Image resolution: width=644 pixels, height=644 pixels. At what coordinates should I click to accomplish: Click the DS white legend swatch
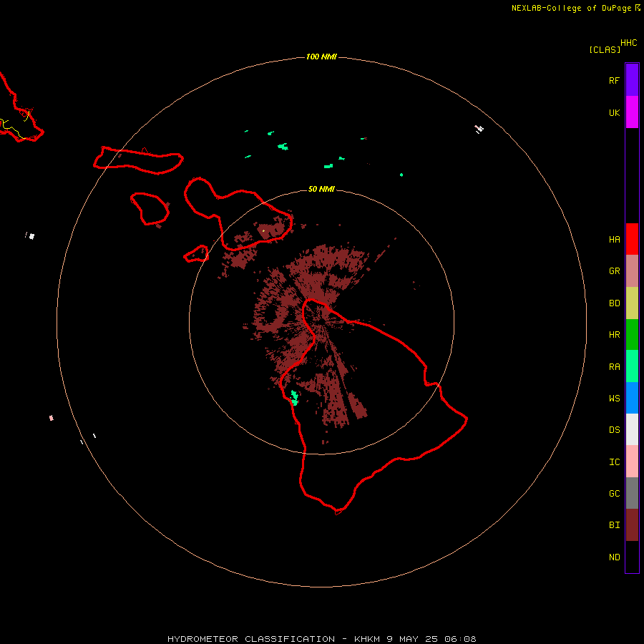[x=632, y=429]
